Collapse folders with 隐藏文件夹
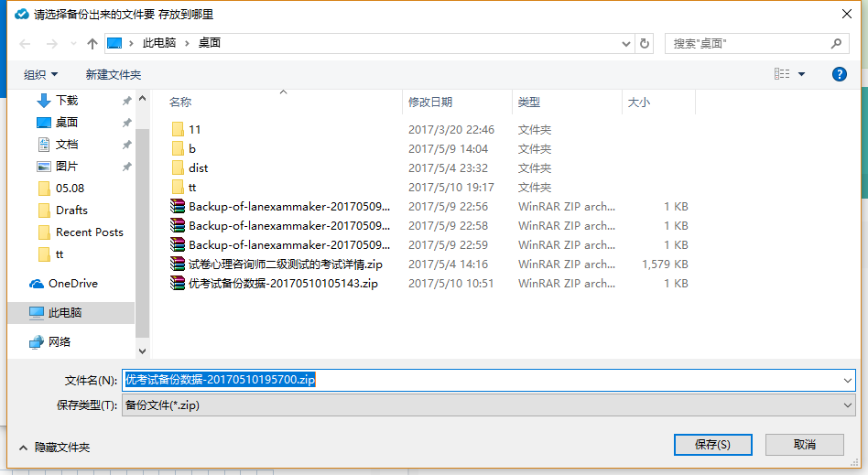The width and height of the screenshot is (868, 475). coord(54,448)
